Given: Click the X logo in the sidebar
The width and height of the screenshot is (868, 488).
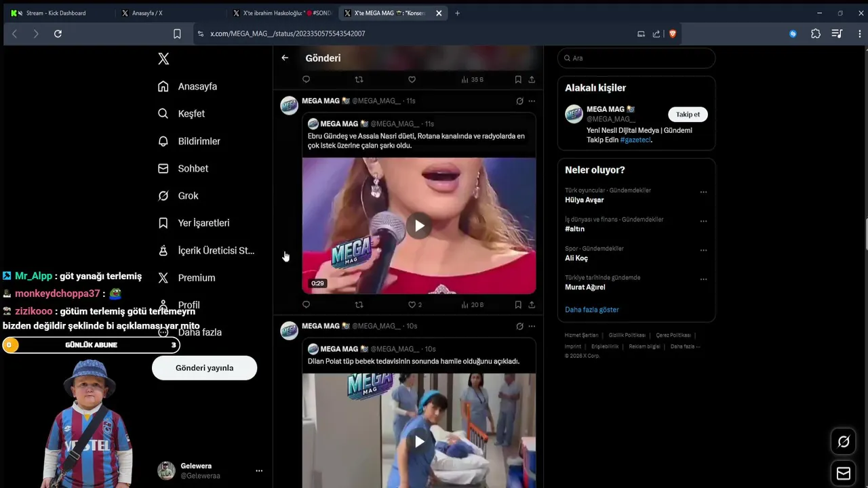Looking at the screenshot, I should pyautogui.click(x=163, y=59).
